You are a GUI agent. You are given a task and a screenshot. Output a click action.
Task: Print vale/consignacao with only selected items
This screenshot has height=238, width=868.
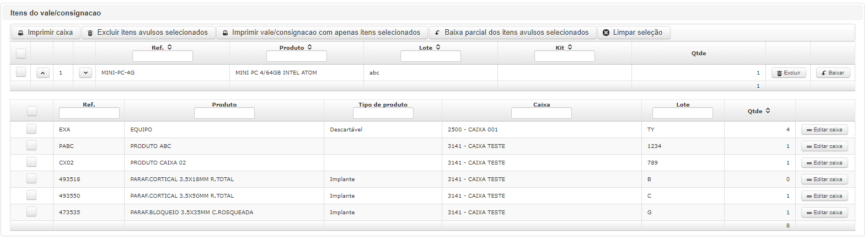coord(322,33)
